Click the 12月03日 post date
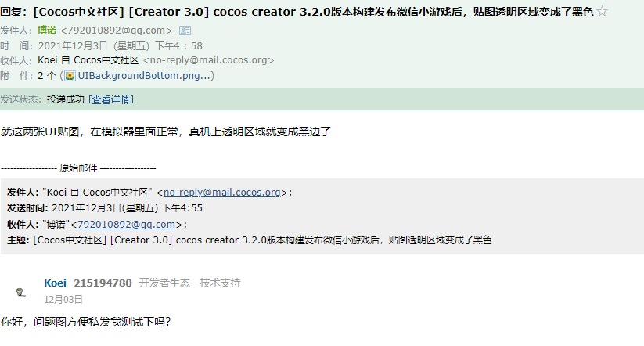The image size is (644, 346). (63, 300)
